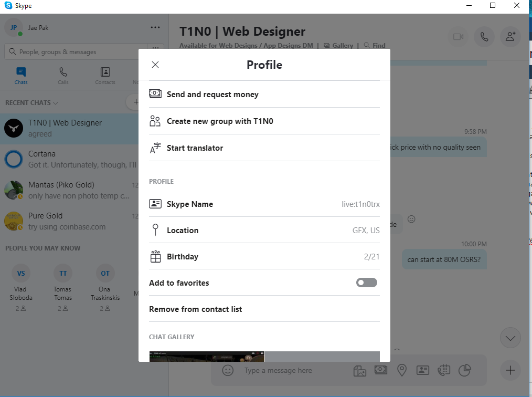Share contact card icon
The image size is (532, 397).
coord(423,370)
